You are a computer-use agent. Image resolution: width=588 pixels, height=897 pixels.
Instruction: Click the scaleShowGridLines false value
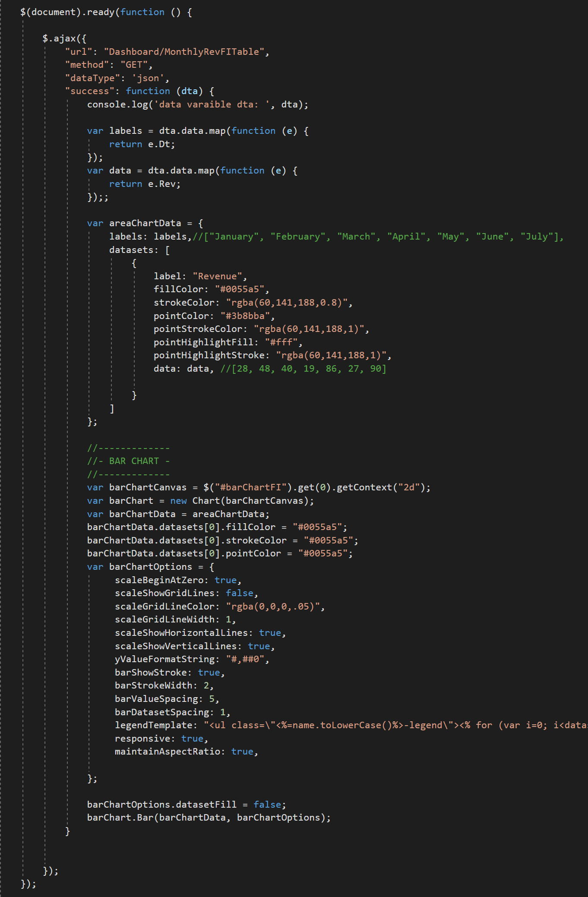coord(239,593)
